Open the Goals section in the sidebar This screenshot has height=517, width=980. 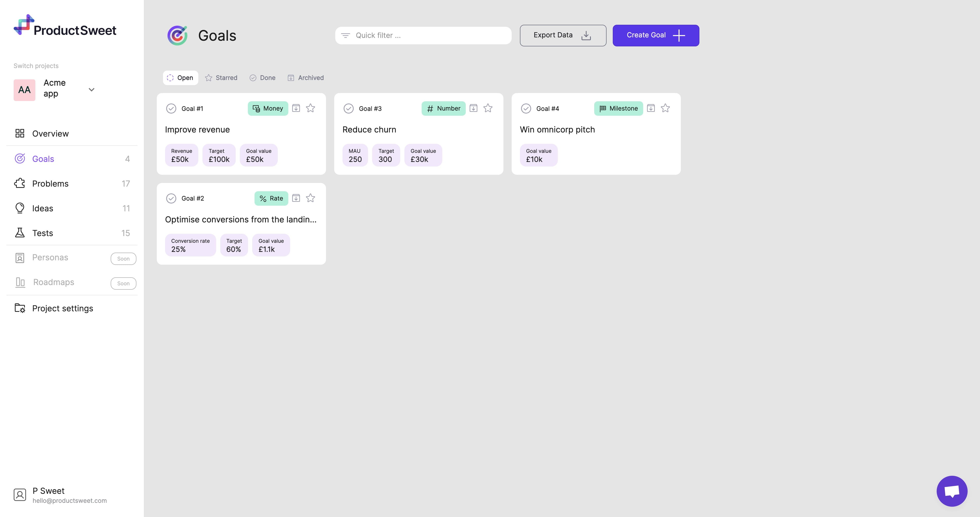tap(43, 159)
